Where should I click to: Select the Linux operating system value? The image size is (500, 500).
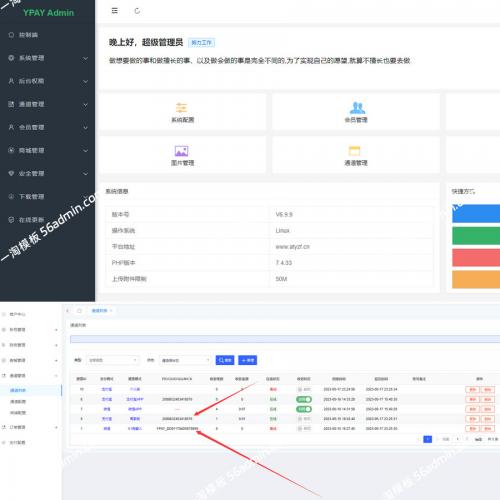(x=283, y=230)
